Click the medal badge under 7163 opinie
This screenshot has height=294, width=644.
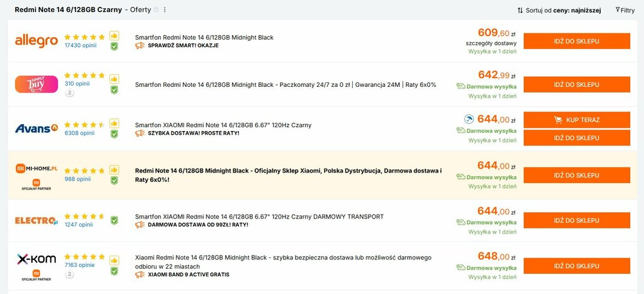69,274
